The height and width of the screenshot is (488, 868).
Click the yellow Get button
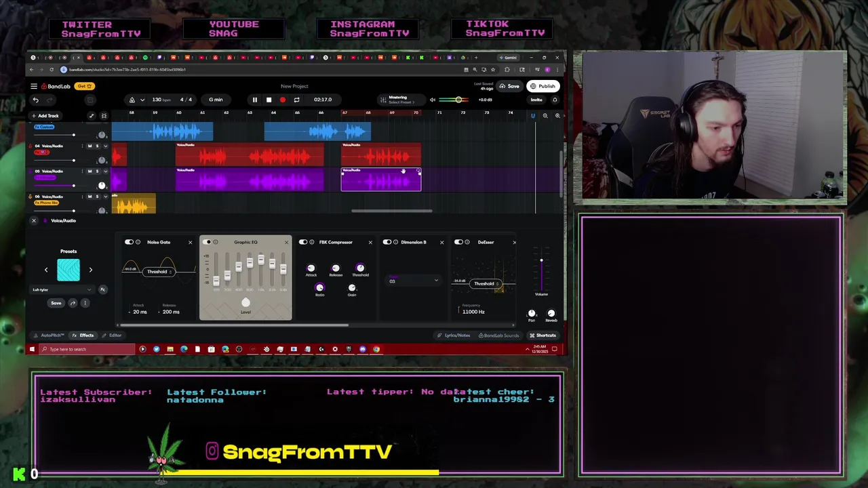point(85,86)
